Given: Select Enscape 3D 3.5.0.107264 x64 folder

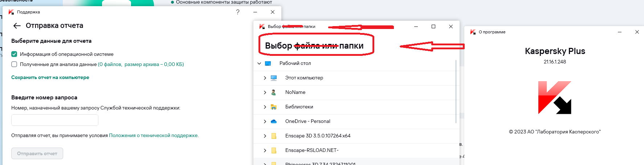Looking at the screenshot, I should coord(318,136).
